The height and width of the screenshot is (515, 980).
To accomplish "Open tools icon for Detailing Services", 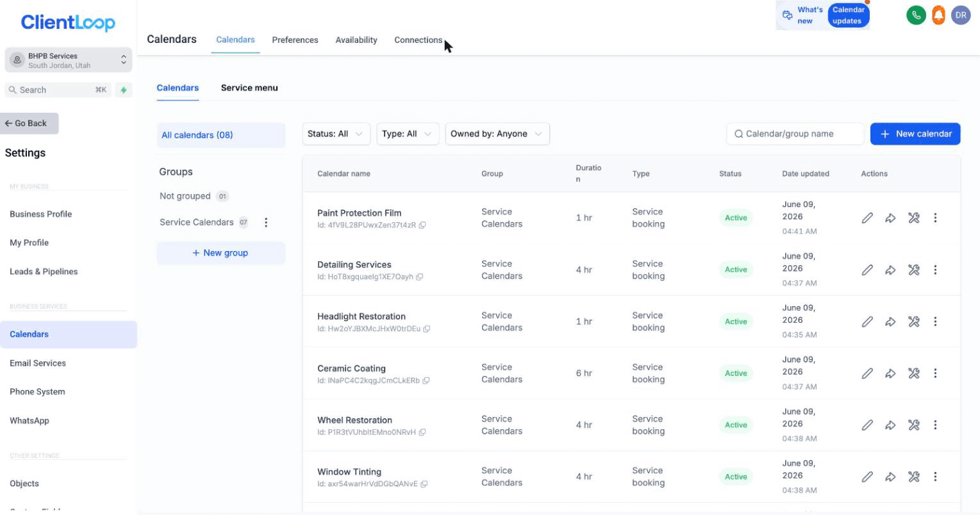I will click(914, 270).
